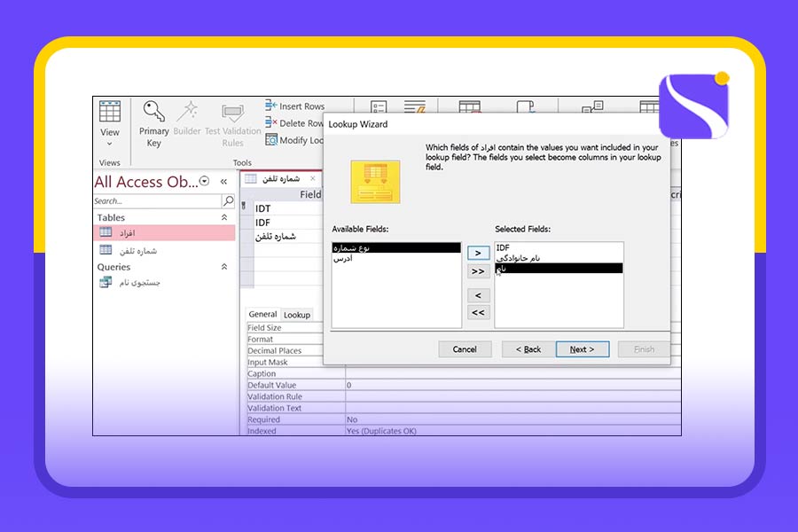Click the Indexes ribbon icon
798x532 pixels.
point(415,106)
